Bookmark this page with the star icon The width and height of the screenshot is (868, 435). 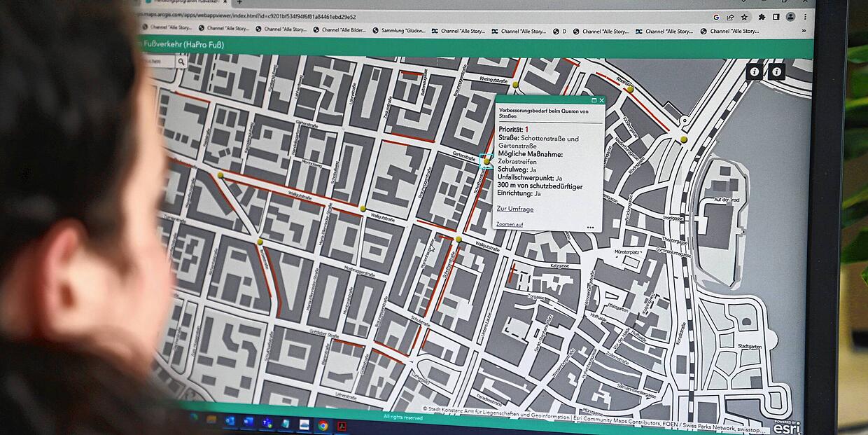coord(744,17)
